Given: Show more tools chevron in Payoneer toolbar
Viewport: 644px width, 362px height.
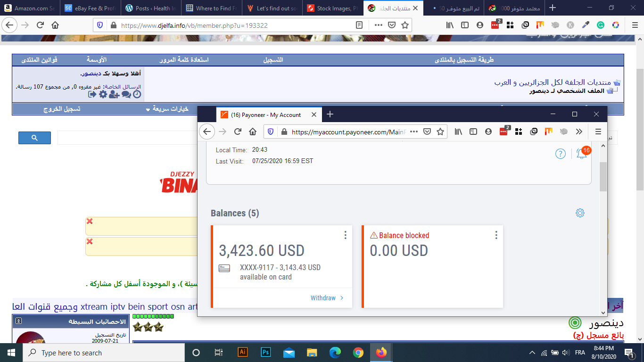Looking at the screenshot, I should pyautogui.click(x=579, y=132).
